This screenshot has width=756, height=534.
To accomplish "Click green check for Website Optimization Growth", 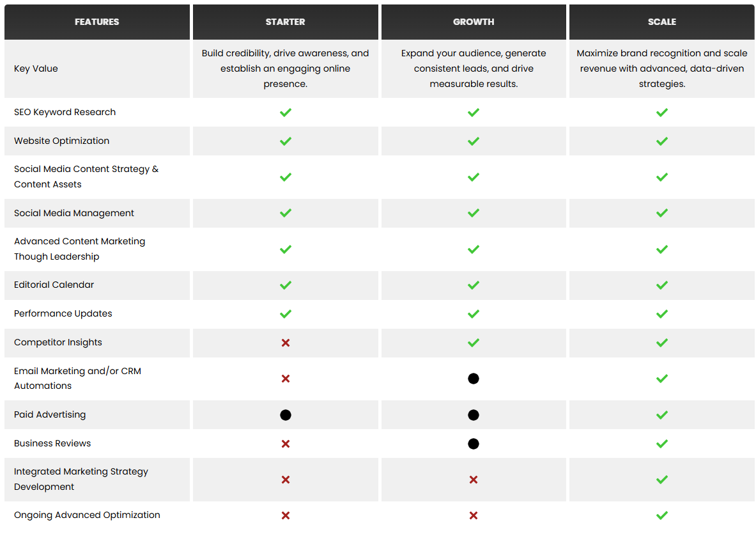I will tap(474, 141).
